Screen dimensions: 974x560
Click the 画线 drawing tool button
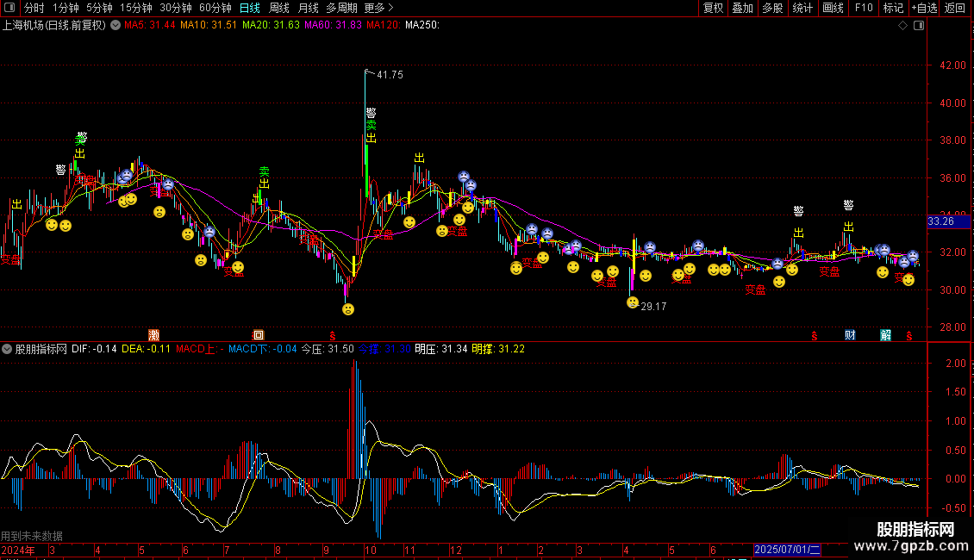(833, 8)
